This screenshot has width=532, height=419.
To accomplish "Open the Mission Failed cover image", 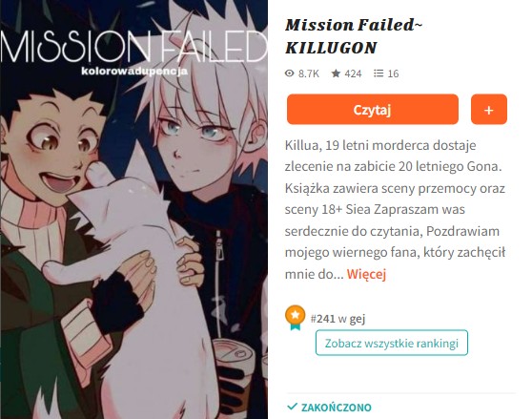I will (x=133, y=210).
